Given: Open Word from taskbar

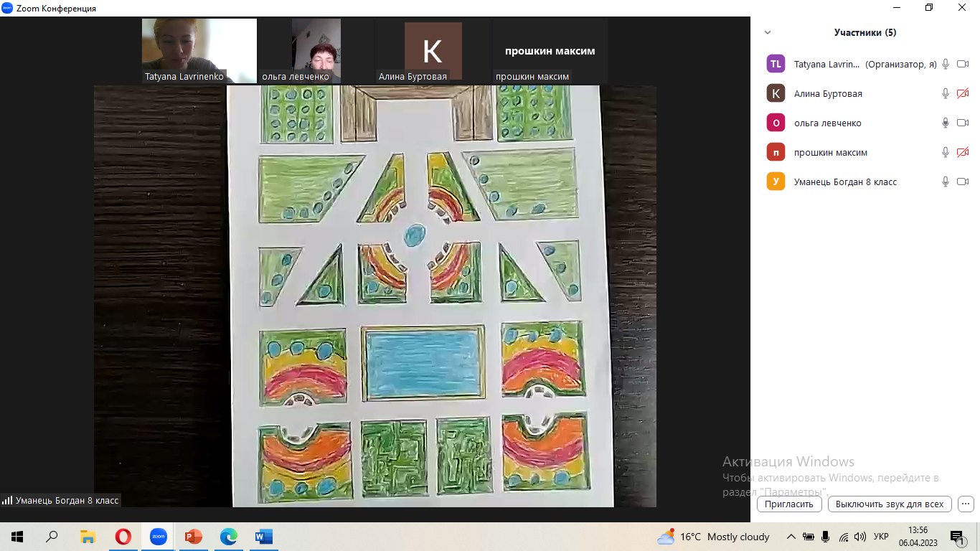Looking at the screenshot, I should pos(263,537).
